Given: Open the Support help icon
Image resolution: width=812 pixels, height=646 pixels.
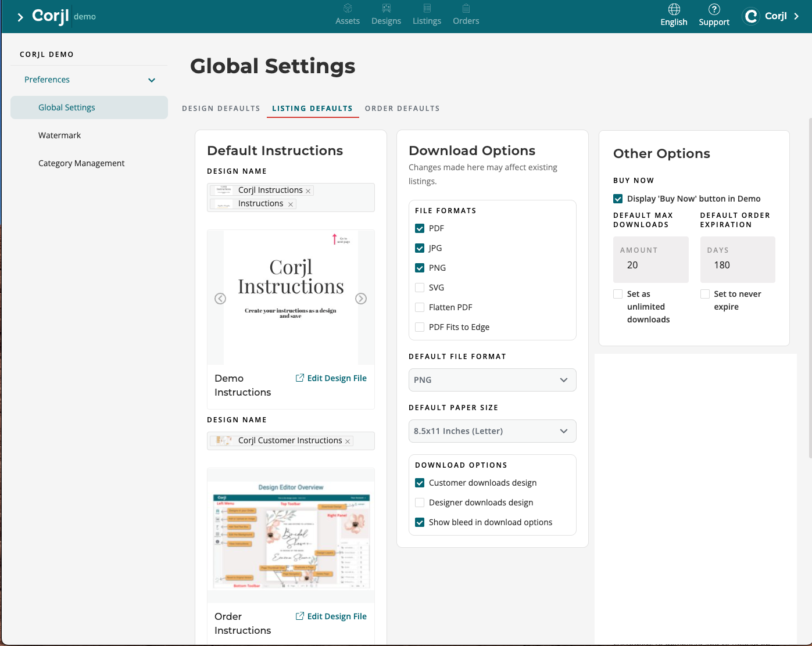Looking at the screenshot, I should point(714,9).
